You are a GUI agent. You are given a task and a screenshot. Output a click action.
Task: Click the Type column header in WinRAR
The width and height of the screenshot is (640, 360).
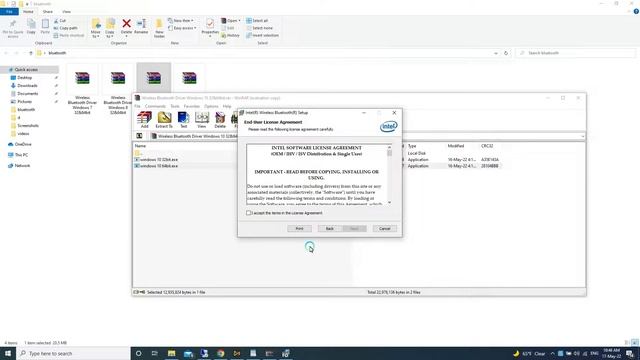click(x=412, y=146)
